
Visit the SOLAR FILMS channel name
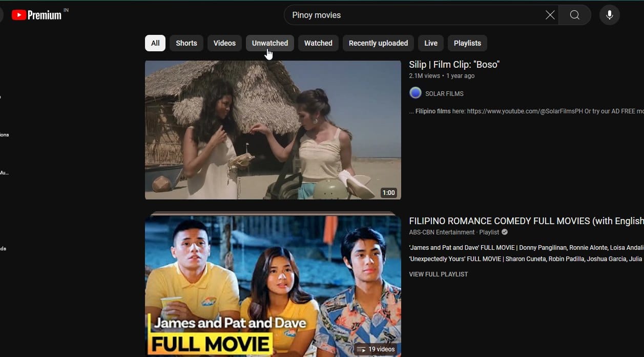444,94
